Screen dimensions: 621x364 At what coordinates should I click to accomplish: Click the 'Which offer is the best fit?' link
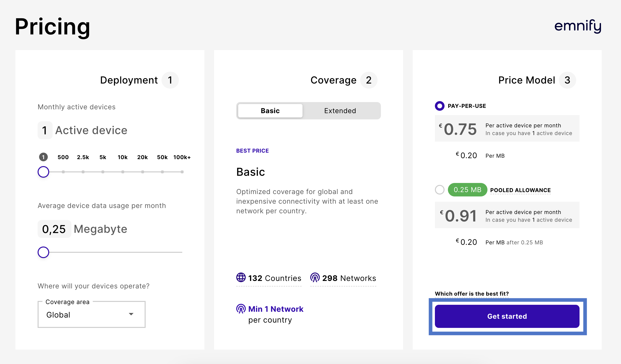pos(472,294)
